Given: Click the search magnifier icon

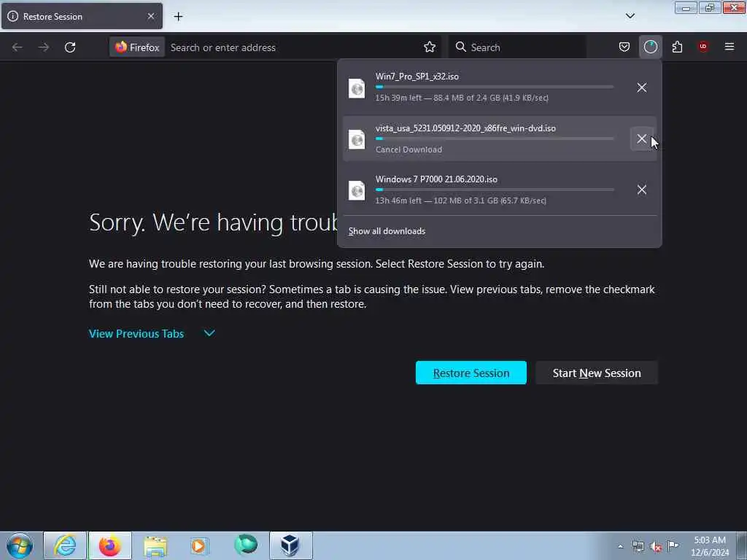Looking at the screenshot, I should coord(460,47).
